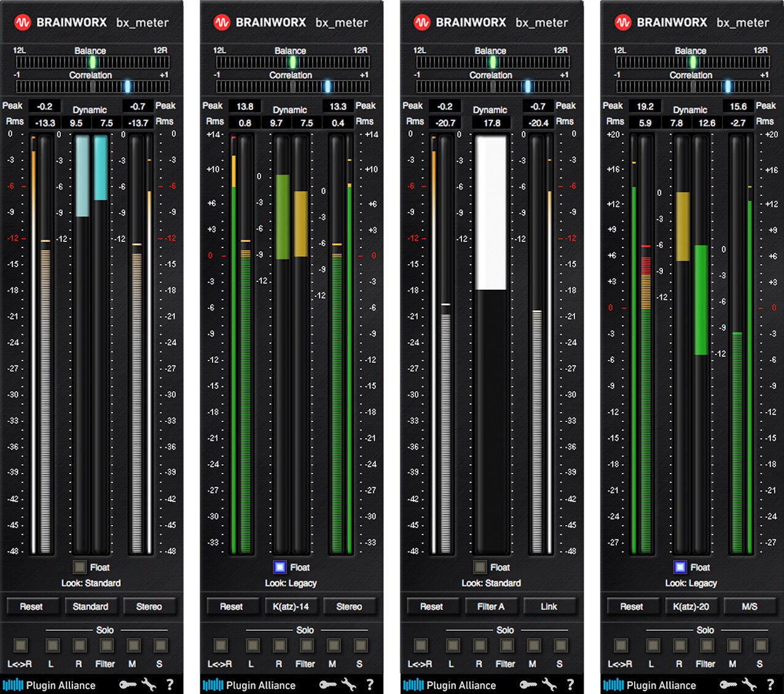Click the key icon in the K(atz)-20 meter

[729, 685]
